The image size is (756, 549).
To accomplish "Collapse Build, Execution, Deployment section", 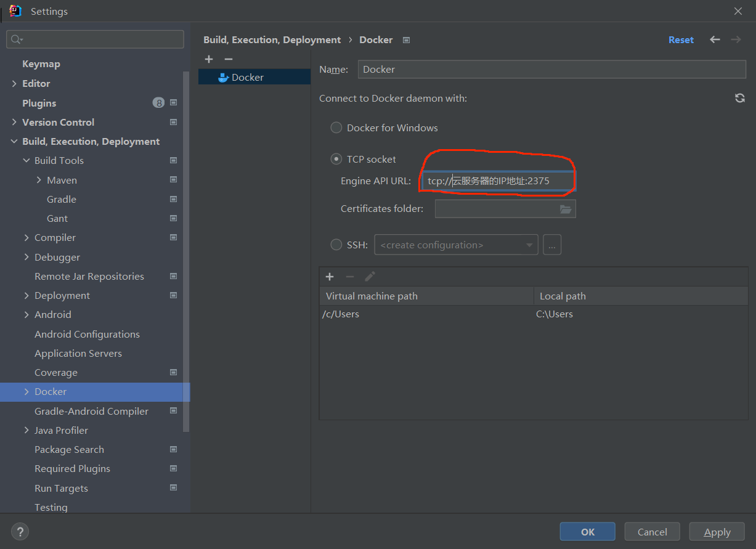I will [x=14, y=141].
